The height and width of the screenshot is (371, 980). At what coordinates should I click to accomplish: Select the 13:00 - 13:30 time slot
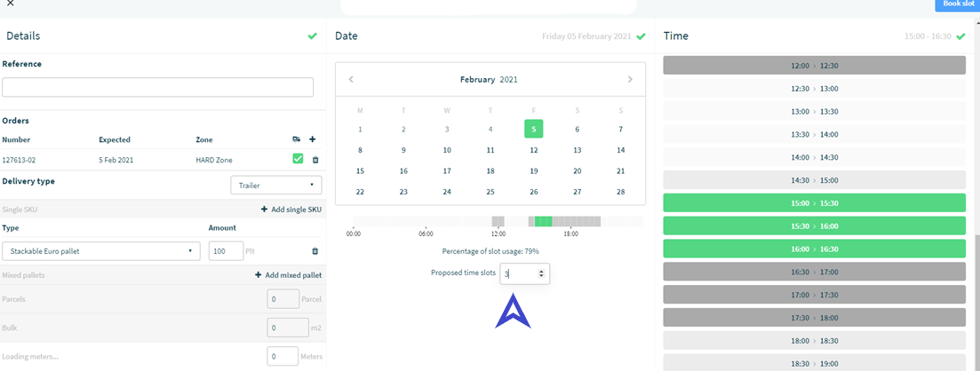(x=815, y=111)
